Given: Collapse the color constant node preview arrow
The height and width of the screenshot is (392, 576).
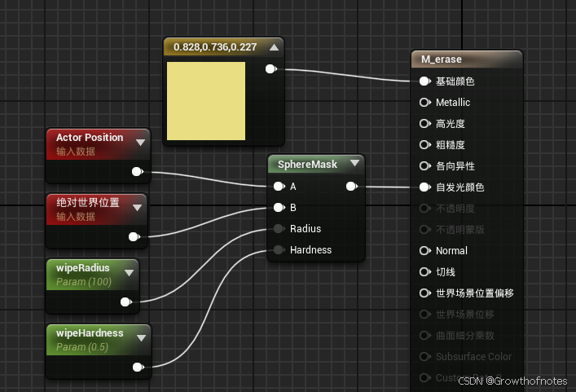Looking at the screenshot, I should click(274, 47).
